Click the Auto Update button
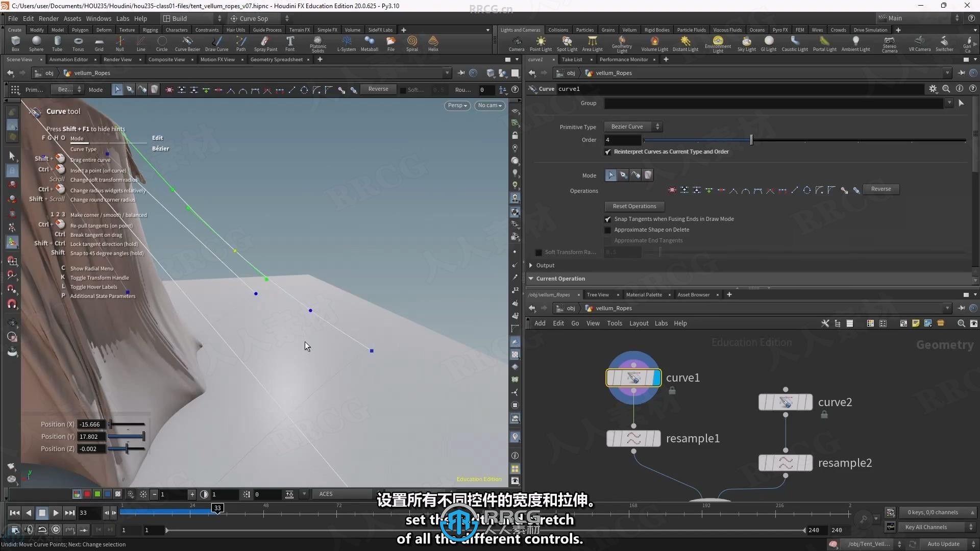 [943, 544]
